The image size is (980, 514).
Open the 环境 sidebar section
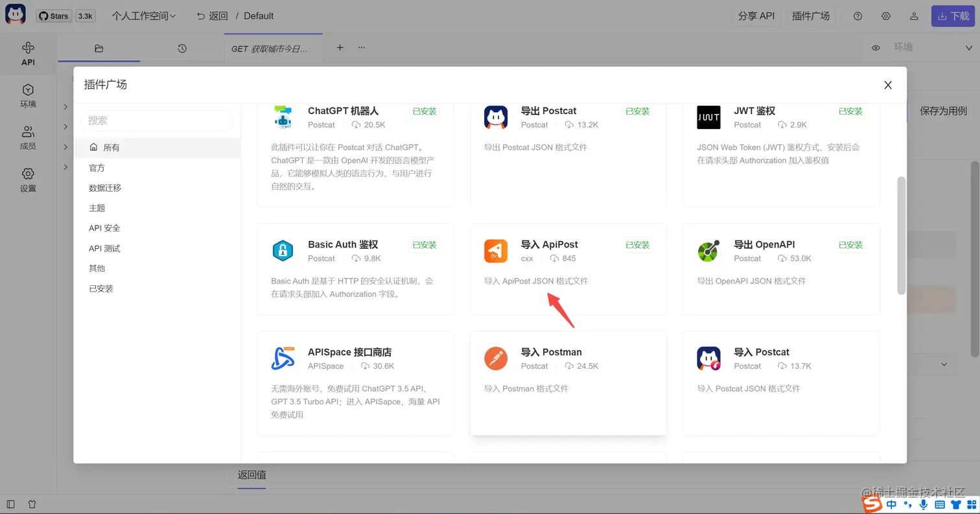28,96
